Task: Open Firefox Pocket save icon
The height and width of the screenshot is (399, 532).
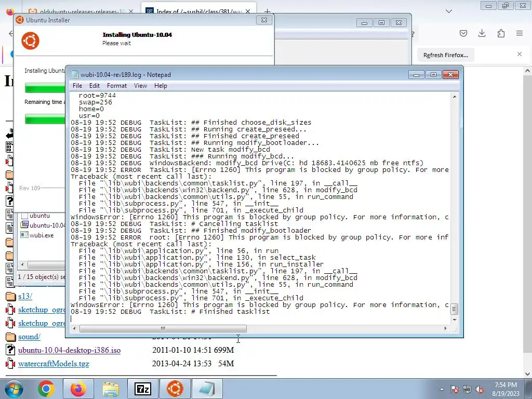Action: (x=463, y=33)
